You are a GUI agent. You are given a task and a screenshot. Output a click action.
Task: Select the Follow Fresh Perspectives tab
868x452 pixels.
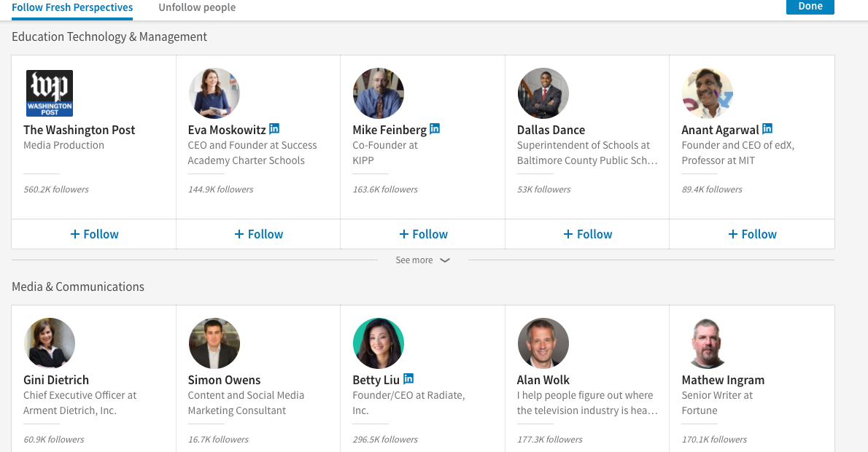72,7
